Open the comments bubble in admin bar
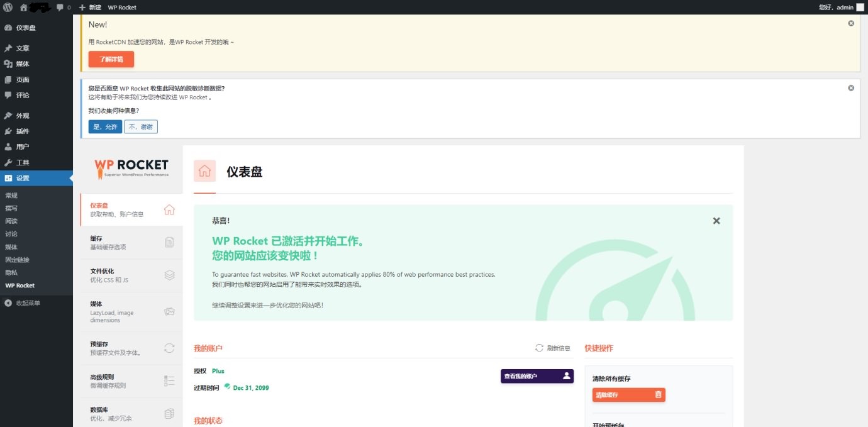 [64, 7]
